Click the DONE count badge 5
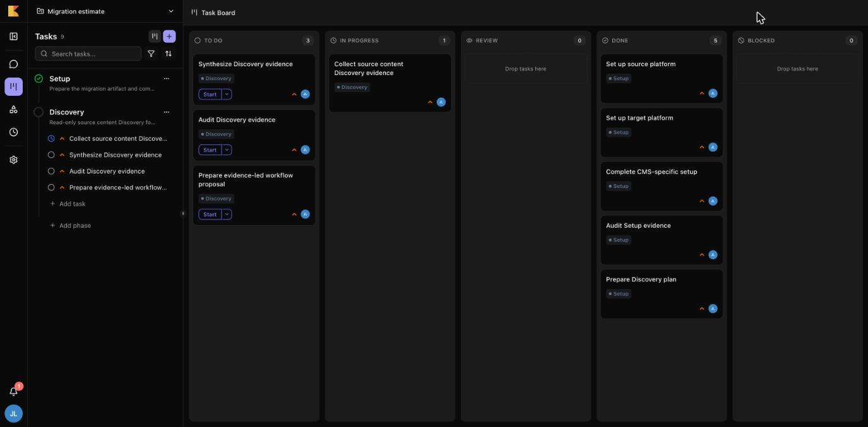Screen dimensions: 868x427 point(715,40)
